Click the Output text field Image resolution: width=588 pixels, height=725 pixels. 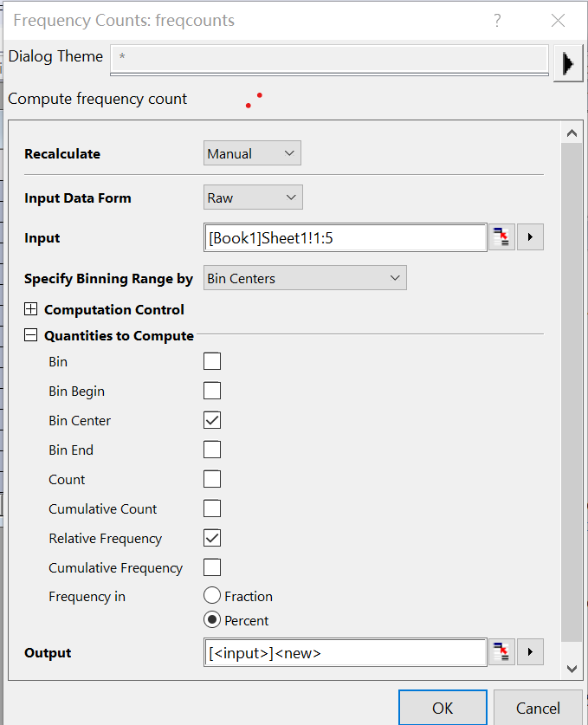344,653
